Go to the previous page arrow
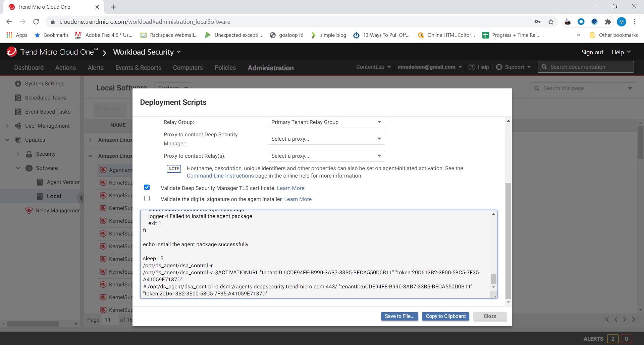 [x=616, y=320]
